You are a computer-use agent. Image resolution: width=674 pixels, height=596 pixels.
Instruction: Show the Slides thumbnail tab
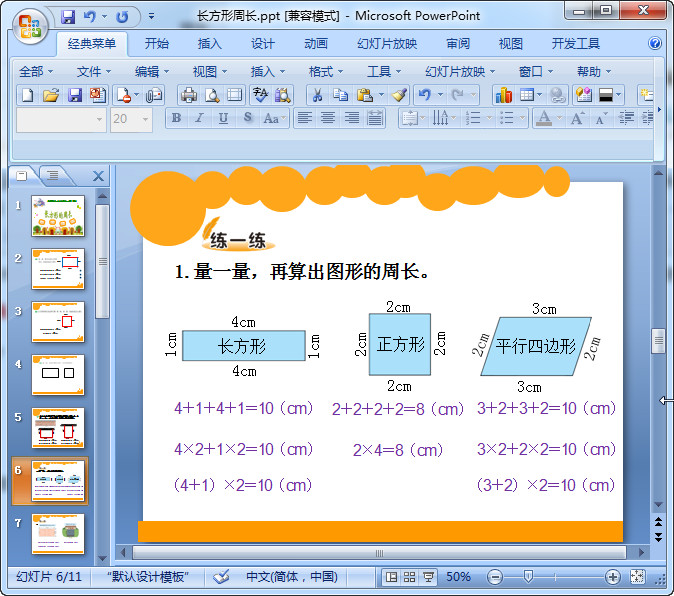[21, 175]
